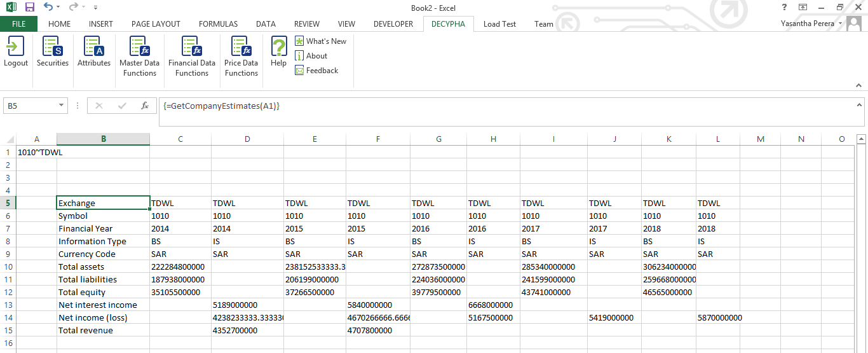Open Ribbon Display Options
The height and width of the screenshot is (353, 868).
[x=803, y=7]
